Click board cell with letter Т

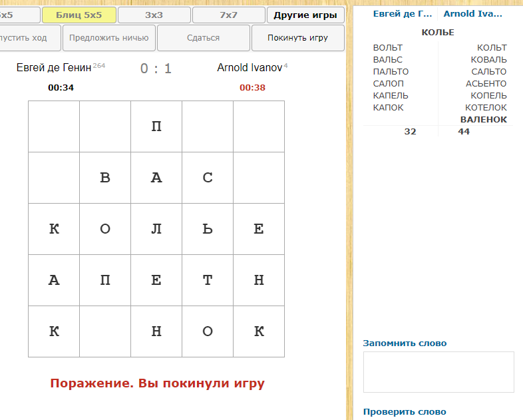[x=208, y=280]
